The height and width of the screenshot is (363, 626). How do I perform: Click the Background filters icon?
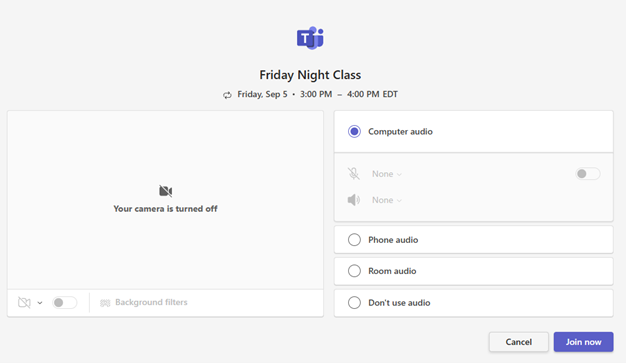(x=105, y=303)
